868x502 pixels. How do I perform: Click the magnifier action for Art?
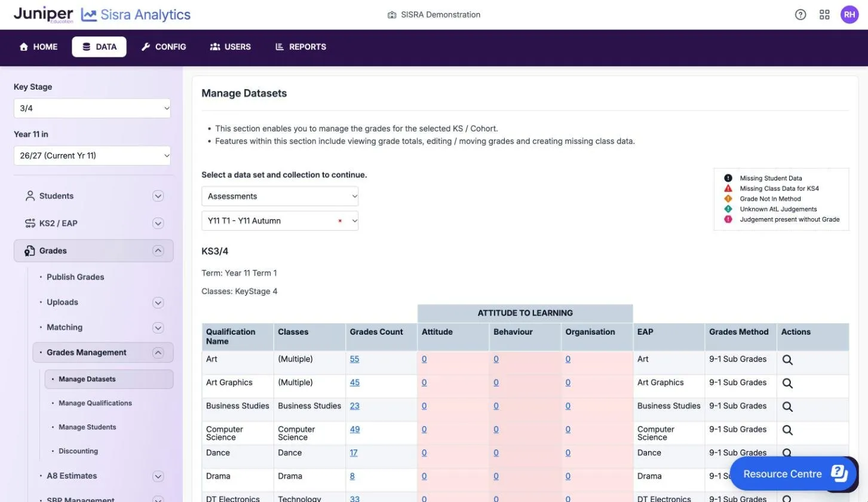coord(787,360)
